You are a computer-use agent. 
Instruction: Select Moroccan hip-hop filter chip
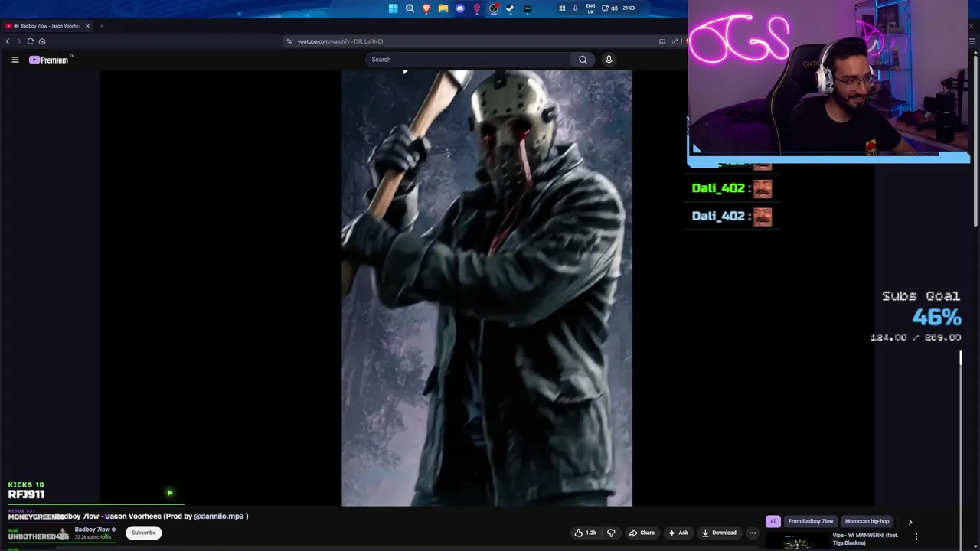click(867, 521)
